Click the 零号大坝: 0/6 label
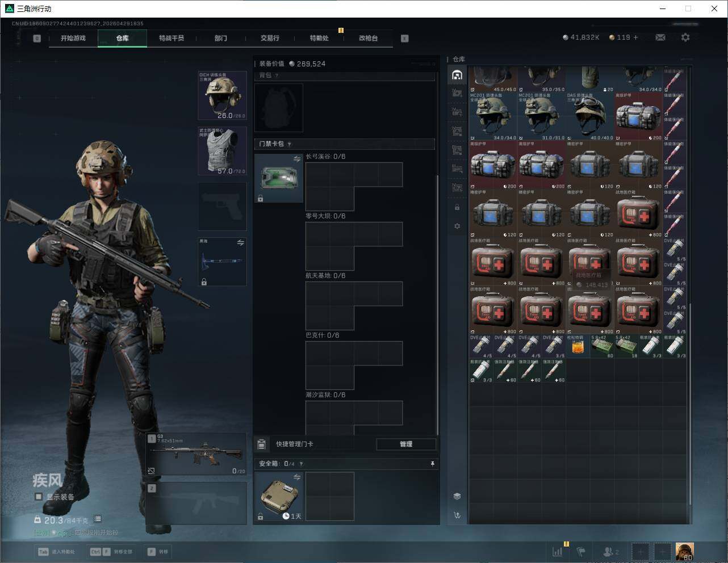Screen dimensions: 728x563 (325, 216)
